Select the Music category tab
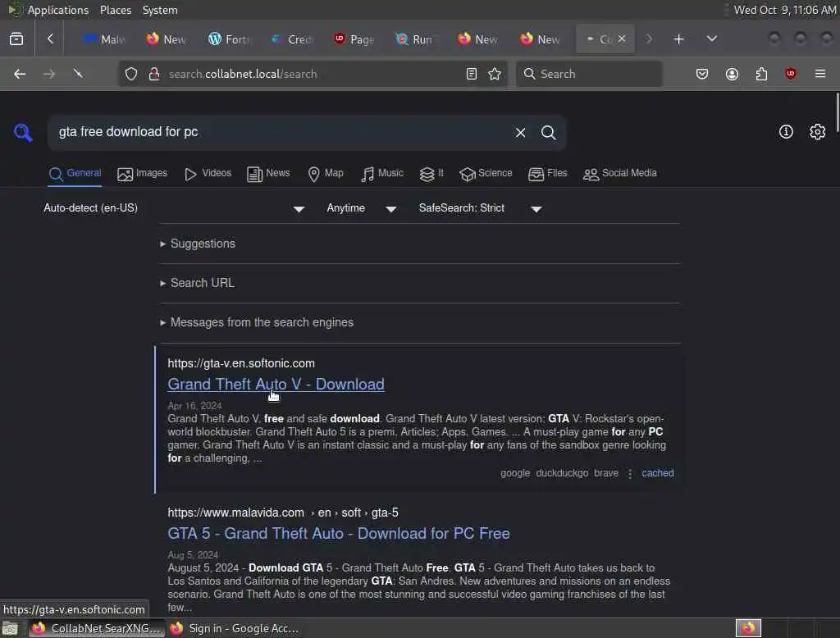The height and width of the screenshot is (638, 840). click(382, 174)
